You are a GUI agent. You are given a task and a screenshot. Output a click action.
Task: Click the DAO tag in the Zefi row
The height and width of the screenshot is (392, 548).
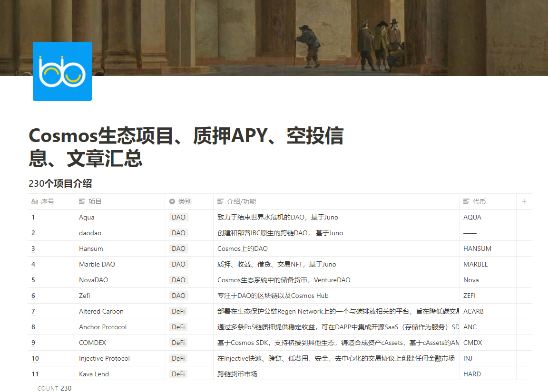178,296
